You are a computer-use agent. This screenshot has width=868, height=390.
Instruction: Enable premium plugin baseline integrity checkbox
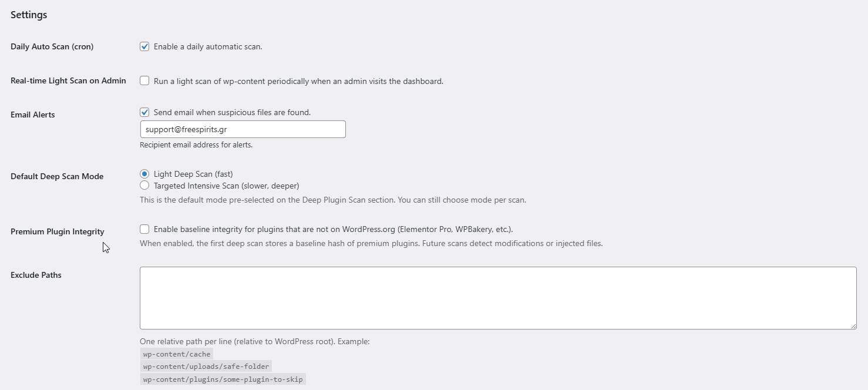(144, 229)
